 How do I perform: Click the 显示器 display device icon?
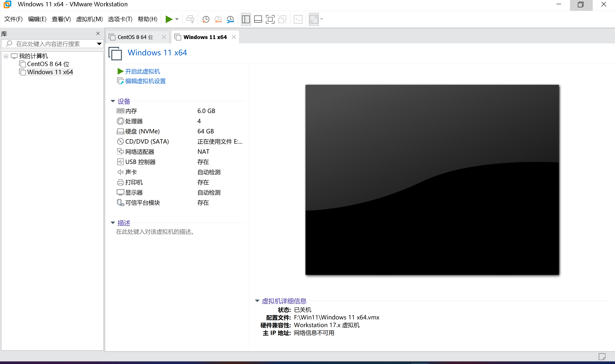120,193
